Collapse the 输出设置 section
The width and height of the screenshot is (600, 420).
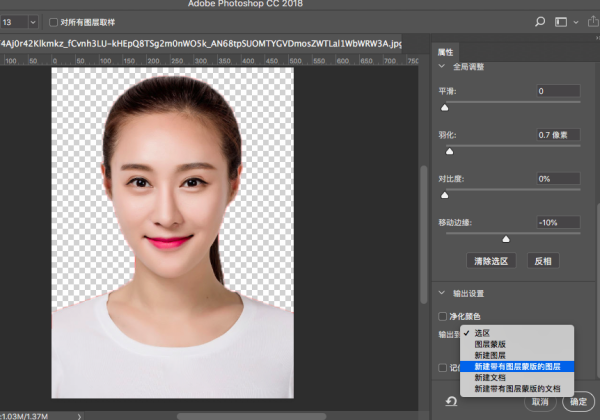(442, 293)
